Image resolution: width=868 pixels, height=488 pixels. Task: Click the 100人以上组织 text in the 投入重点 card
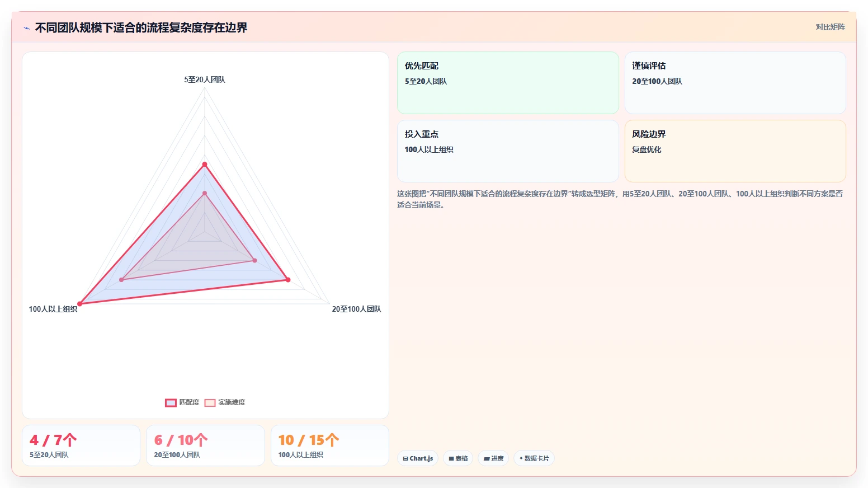click(x=429, y=149)
